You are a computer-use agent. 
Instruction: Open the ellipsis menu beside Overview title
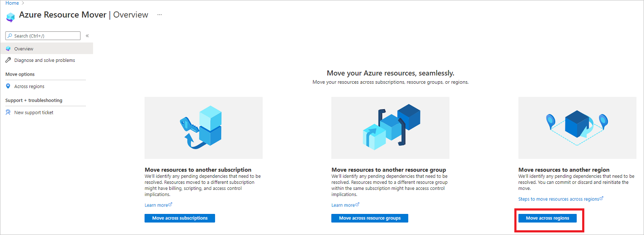click(159, 15)
